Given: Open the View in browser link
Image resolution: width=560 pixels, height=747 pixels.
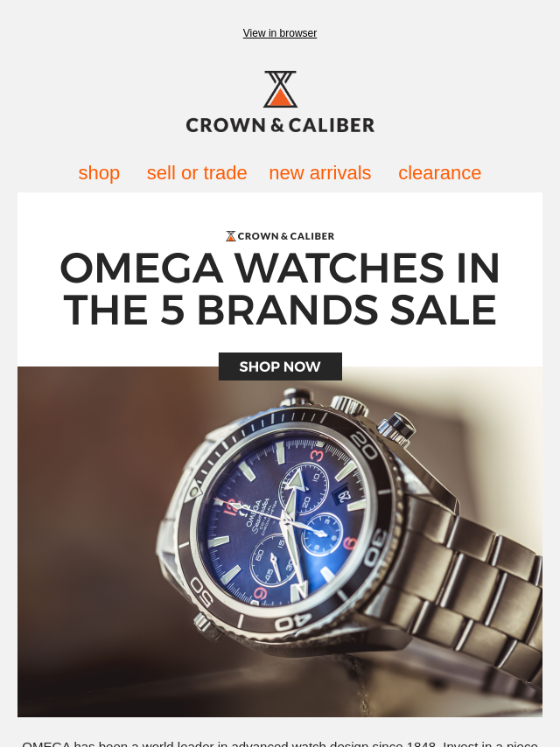Looking at the screenshot, I should click(280, 33).
